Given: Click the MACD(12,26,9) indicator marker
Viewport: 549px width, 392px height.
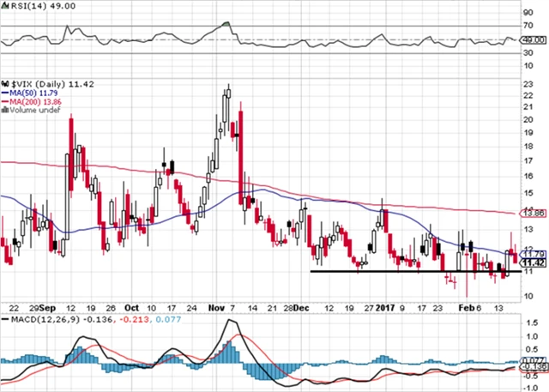Looking at the screenshot, I should tap(4, 320).
